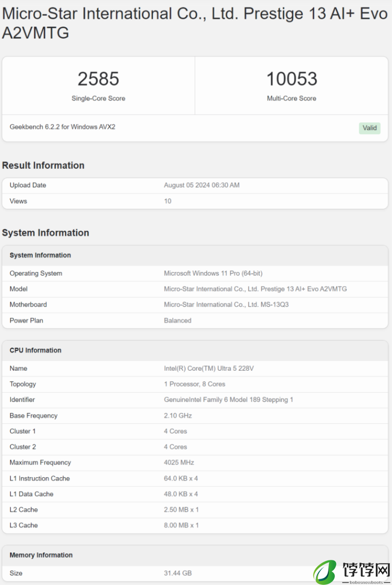Select the motherboard value MS-13Q3
The image size is (392, 585).
[x=226, y=305]
